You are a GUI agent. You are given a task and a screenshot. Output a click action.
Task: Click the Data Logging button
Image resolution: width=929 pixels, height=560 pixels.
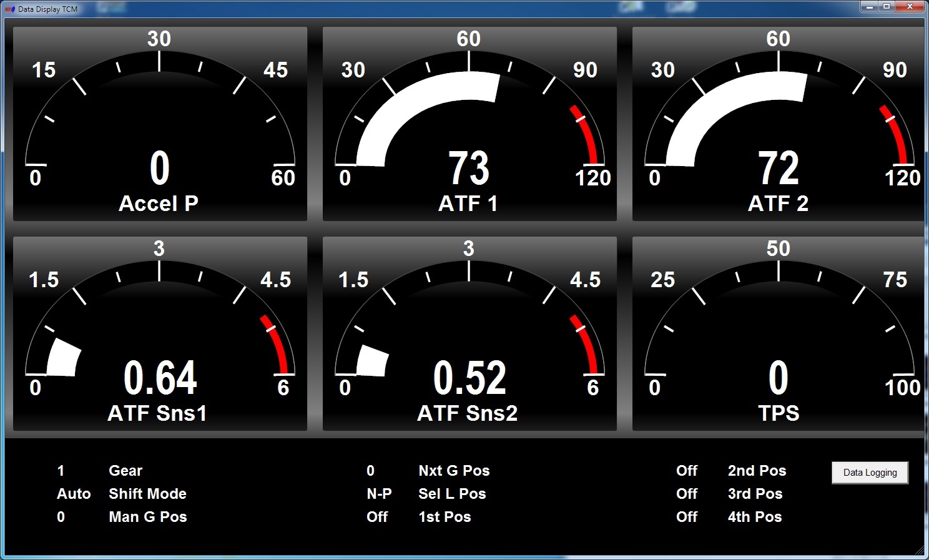point(870,473)
